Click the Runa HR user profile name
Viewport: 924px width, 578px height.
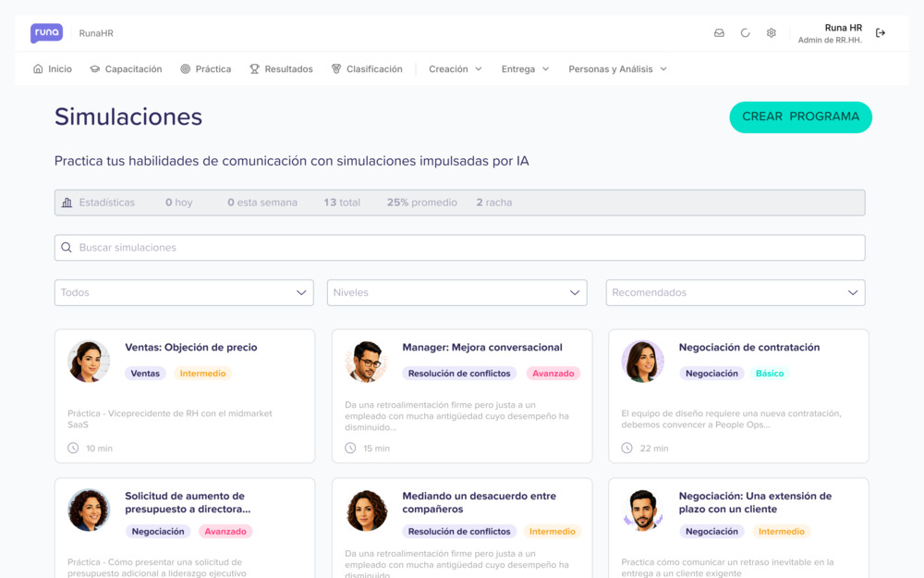(844, 28)
